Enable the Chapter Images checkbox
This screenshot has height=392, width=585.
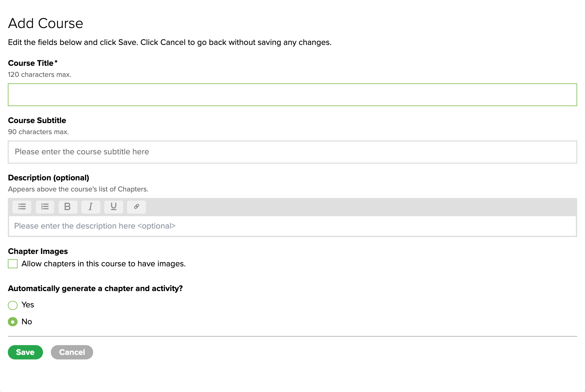point(13,264)
